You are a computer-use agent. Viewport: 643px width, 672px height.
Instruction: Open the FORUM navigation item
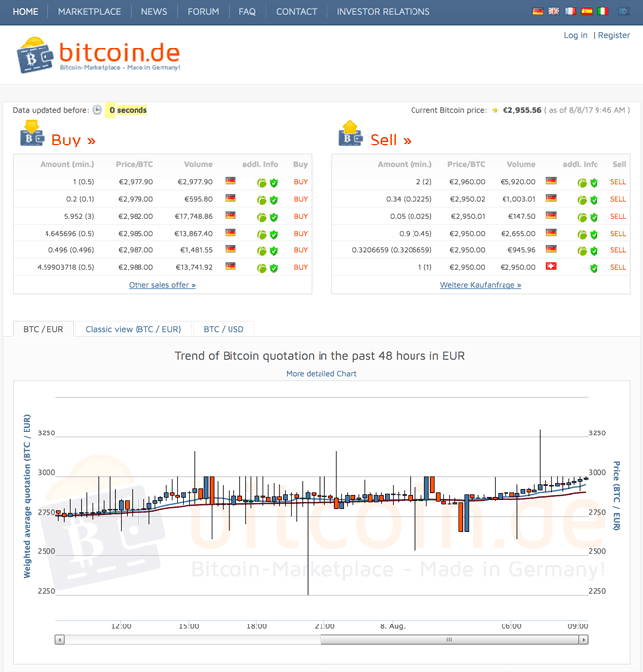[203, 12]
